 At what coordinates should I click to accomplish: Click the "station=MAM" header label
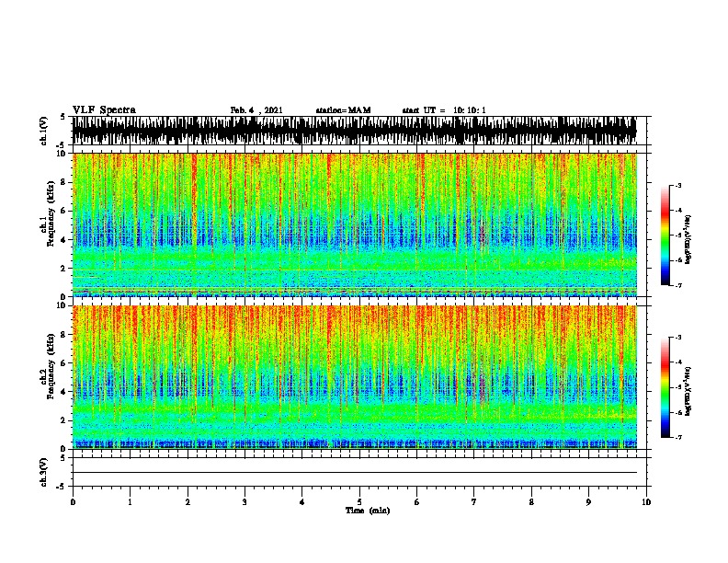(x=343, y=110)
